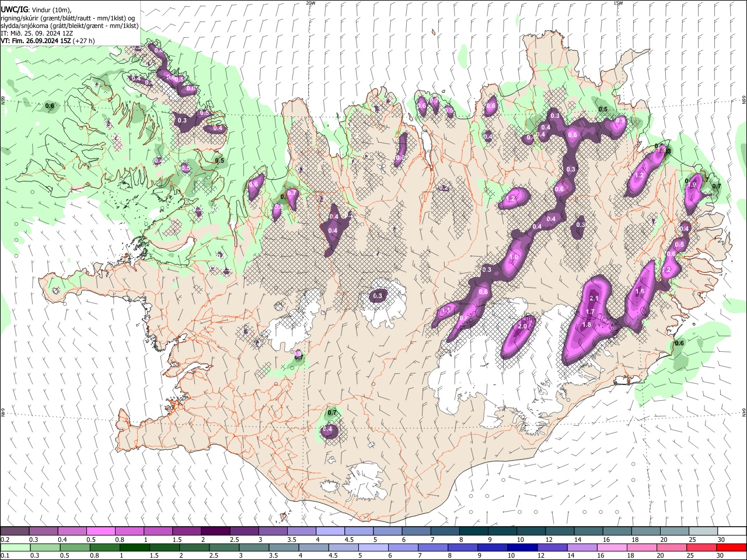Screen dimensions: 747x560
Task: Click the 2.1 snowfall value on the map
Action: (594, 298)
